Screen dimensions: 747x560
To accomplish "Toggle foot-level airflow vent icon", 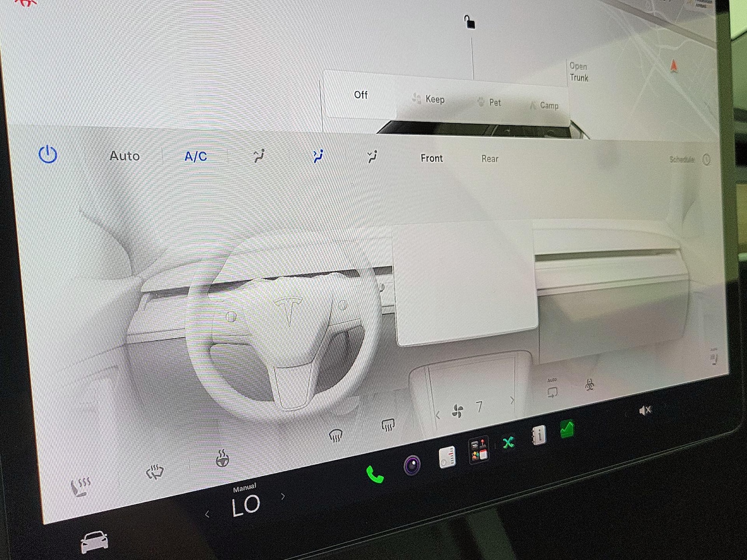I will click(372, 157).
